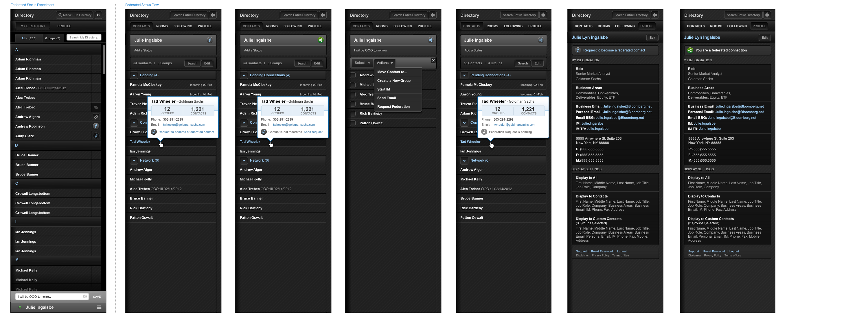Click Andrew Algera's link icon

pos(96,117)
